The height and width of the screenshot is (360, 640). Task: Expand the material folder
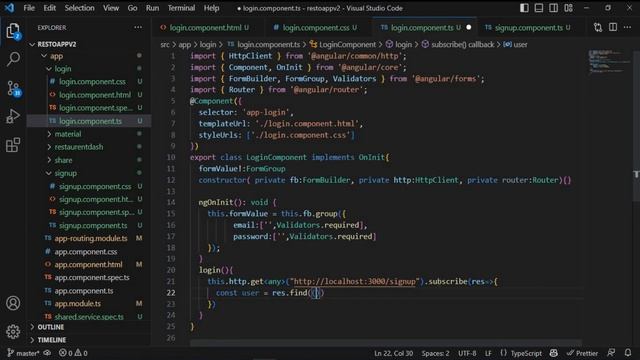pyautogui.click(x=49, y=134)
